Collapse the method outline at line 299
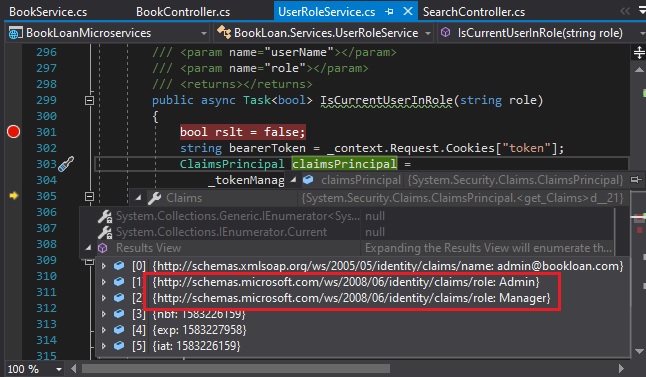Image resolution: width=646 pixels, height=377 pixels. coord(89,100)
